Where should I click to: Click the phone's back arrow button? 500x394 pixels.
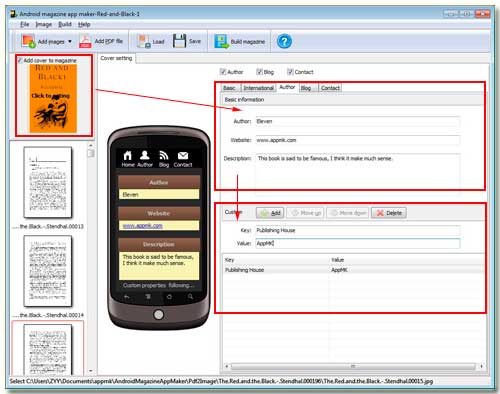[x=127, y=297]
